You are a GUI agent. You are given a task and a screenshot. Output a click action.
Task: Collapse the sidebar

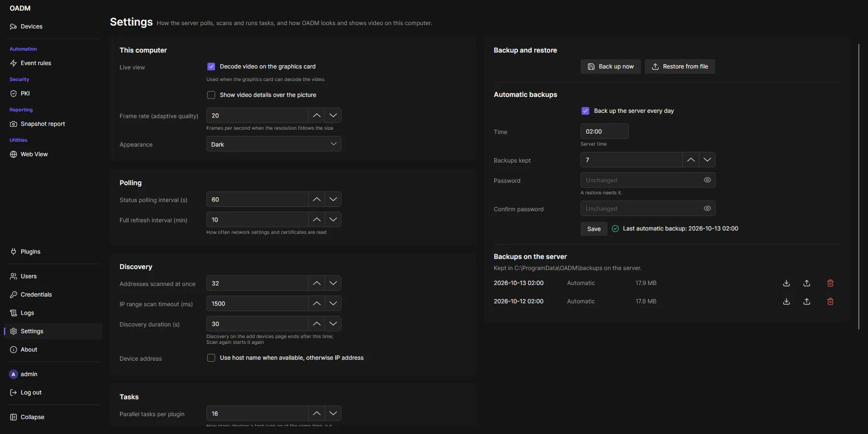(x=53, y=417)
